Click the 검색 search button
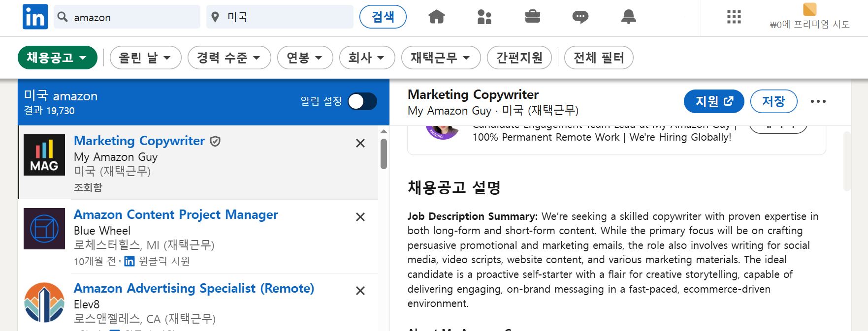 [383, 17]
